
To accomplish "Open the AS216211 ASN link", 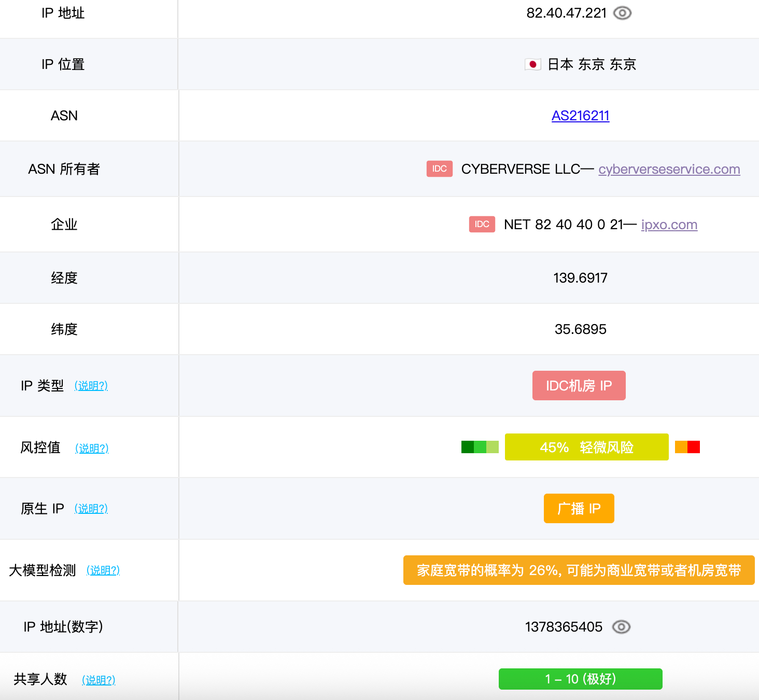I will pos(580,116).
